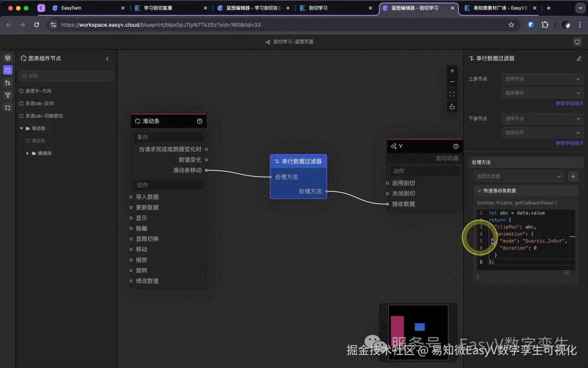
Task: Switch to 易知微素材广场 browser tab
Action: pyautogui.click(x=500, y=8)
